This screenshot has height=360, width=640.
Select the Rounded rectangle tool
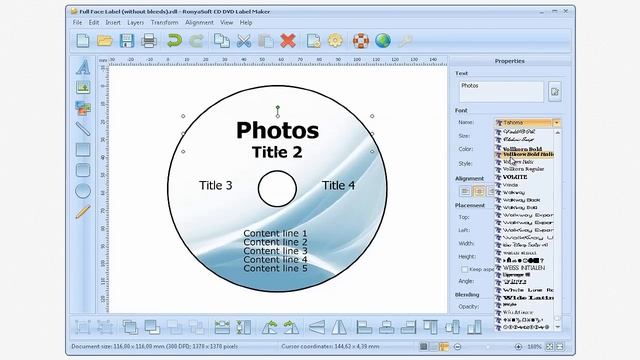click(x=83, y=170)
